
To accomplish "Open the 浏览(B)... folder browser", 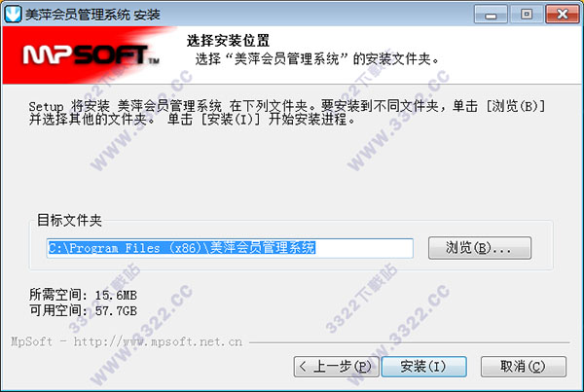I will [x=480, y=248].
